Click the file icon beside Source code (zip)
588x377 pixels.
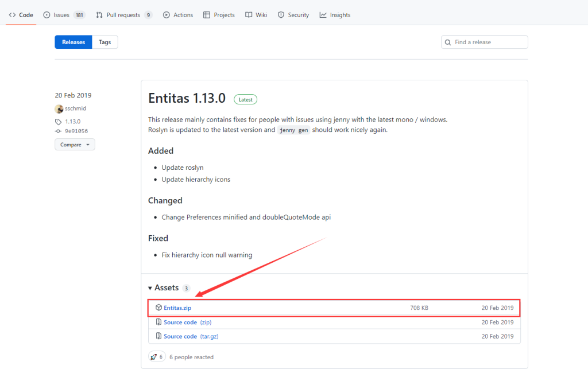pos(158,322)
